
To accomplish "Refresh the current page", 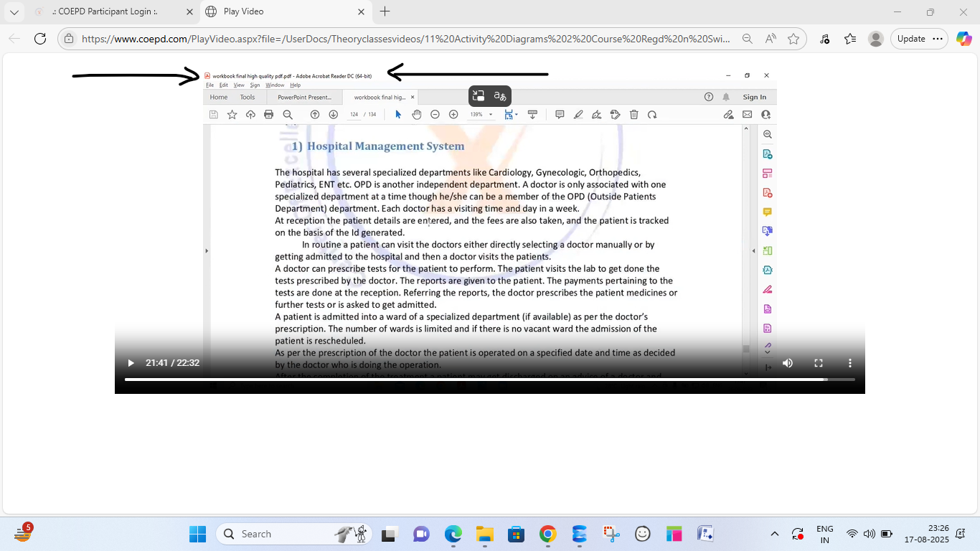I will pos(40,39).
